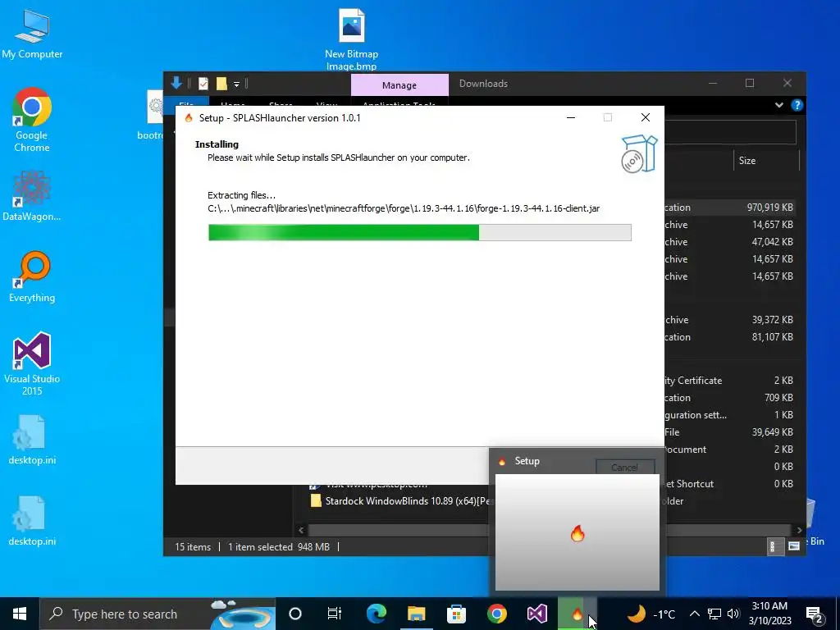Open Customize Quick Access Toolbar dropdown
Image resolution: width=840 pixels, height=630 pixels.
[236, 84]
